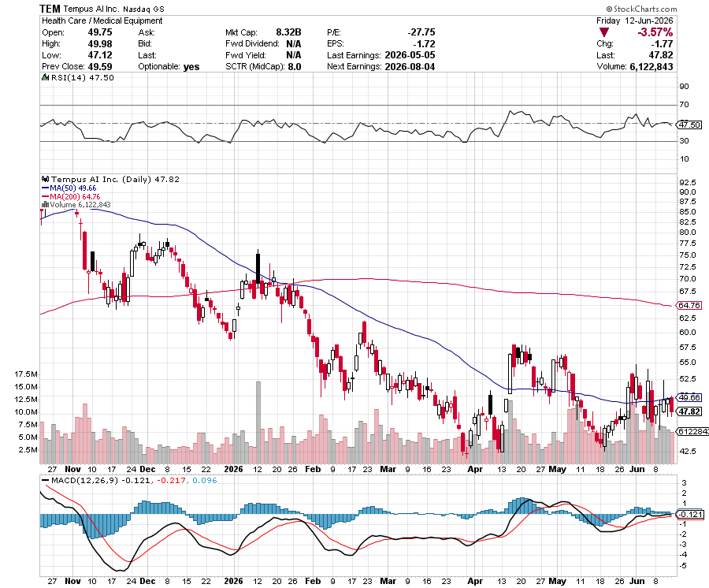The width and height of the screenshot is (709, 588).
Task: Click the Next Earnings date 2026-08-04
Action: coord(410,66)
